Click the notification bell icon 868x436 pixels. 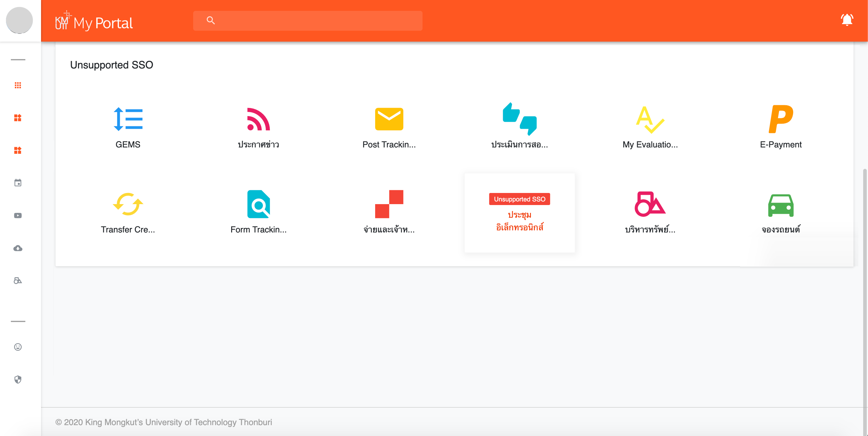point(847,20)
